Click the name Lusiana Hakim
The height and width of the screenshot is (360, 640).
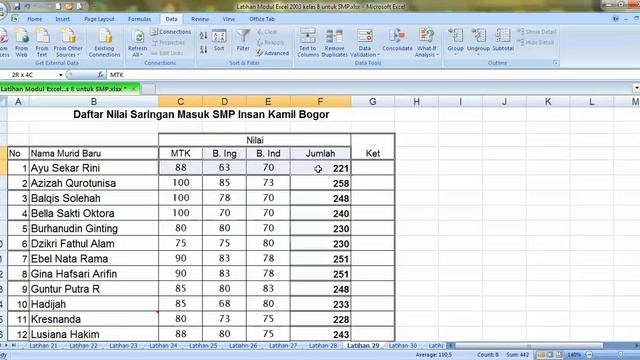[x=93, y=334]
